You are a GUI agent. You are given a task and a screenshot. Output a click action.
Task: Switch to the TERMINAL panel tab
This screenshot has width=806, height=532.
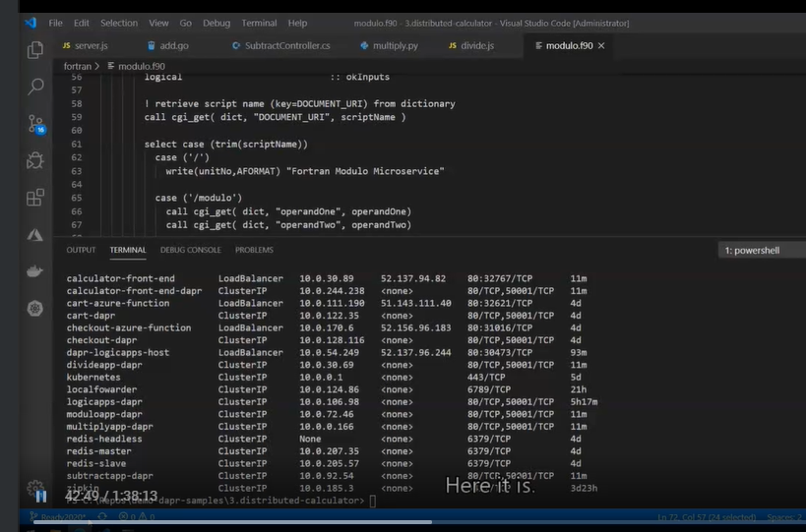coord(128,250)
